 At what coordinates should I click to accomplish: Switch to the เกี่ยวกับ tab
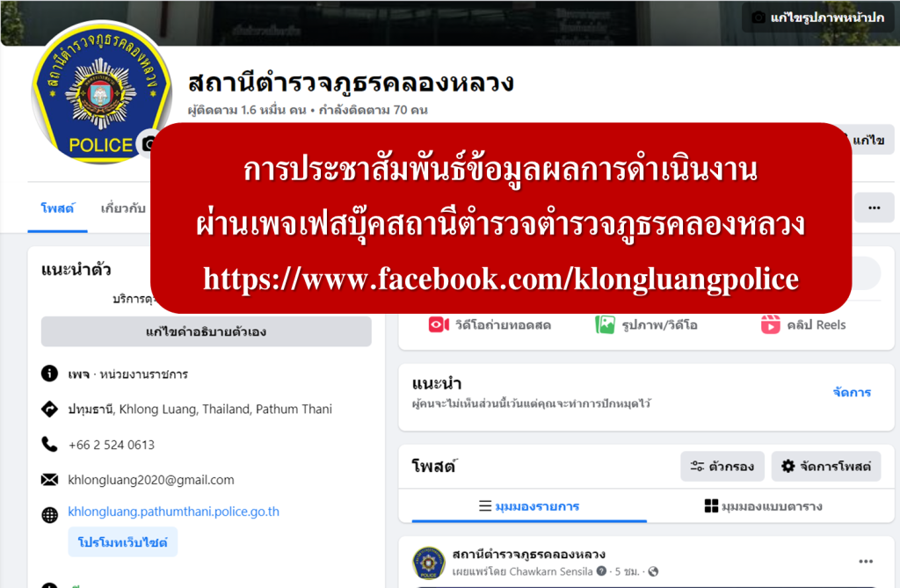click(123, 208)
